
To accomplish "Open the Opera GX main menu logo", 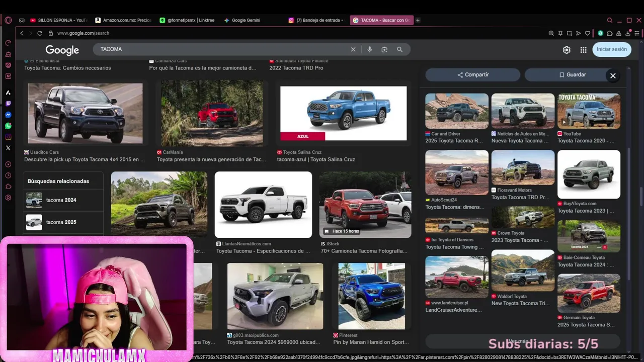I will click(8, 20).
